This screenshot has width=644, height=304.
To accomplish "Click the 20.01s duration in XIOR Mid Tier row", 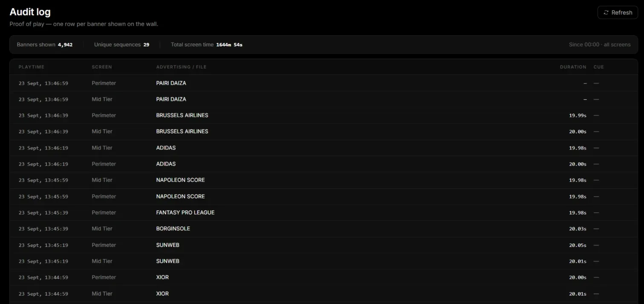I will click(578, 293).
